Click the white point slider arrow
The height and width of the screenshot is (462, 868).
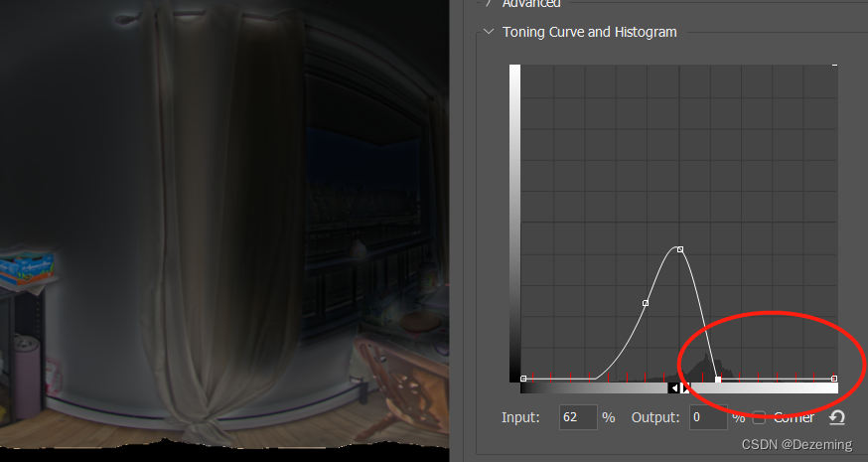685,388
